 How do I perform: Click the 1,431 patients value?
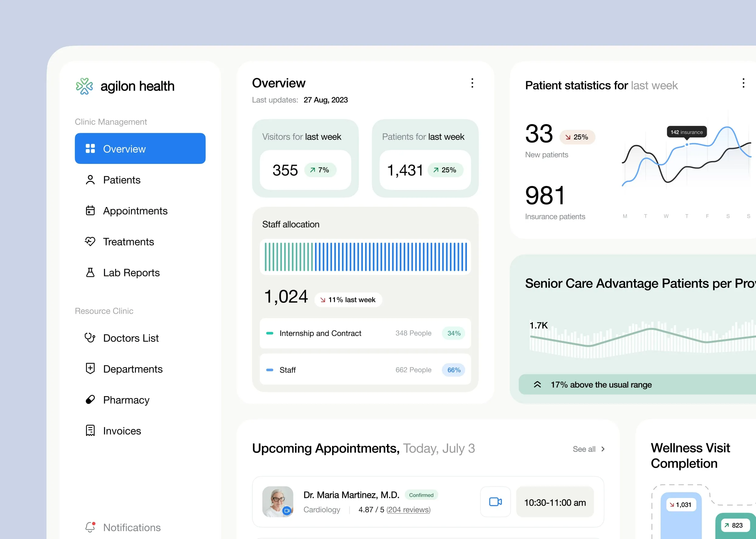click(x=405, y=170)
